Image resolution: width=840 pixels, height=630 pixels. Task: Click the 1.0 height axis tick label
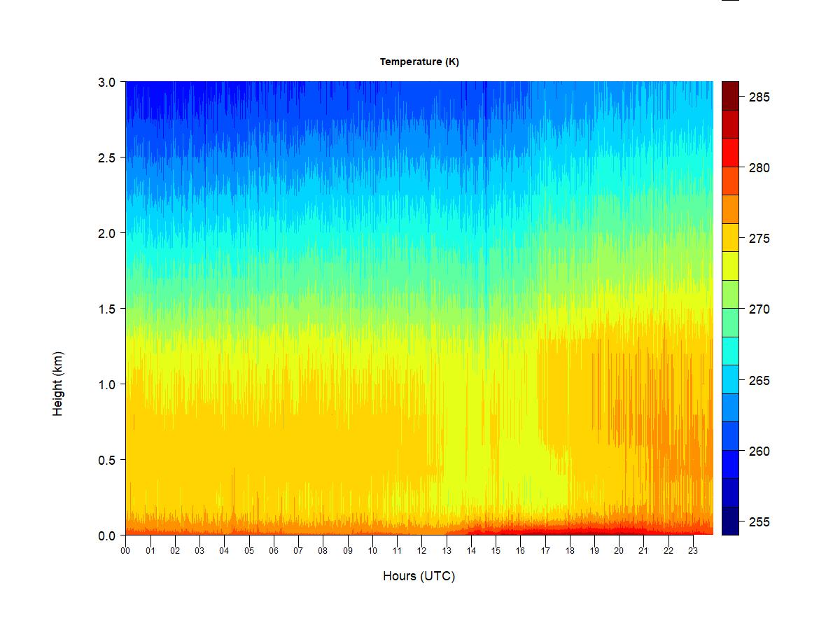[x=107, y=384]
